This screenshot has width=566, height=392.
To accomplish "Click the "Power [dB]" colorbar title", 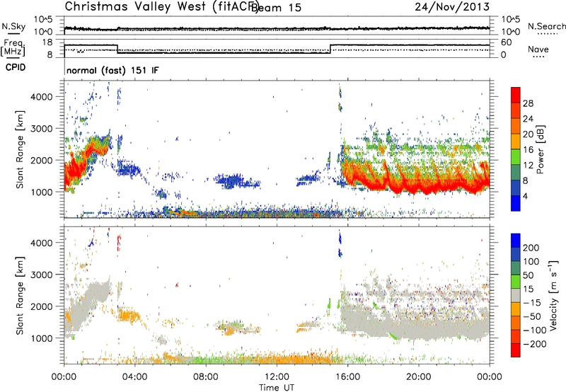I will [x=540, y=149].
